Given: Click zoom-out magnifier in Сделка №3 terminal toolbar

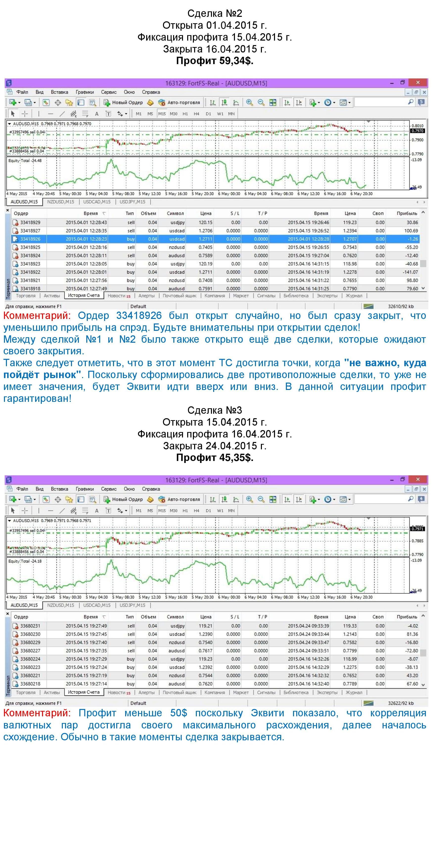Looking at the screenshot, I should click(x=261, y=499).
